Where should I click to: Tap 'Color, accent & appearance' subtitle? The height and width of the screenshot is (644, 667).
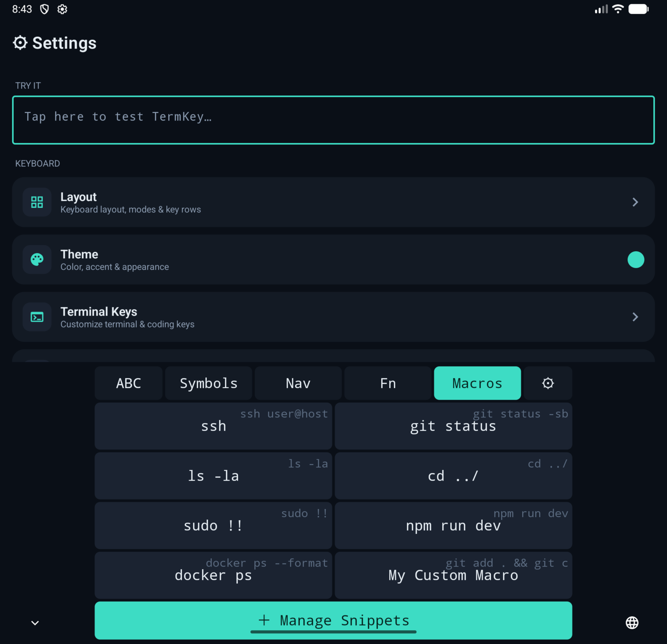tap(114, 267)
